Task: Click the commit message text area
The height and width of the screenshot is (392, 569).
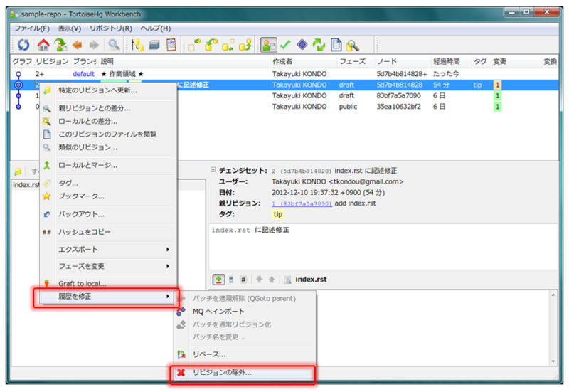Action: (383, 247)
